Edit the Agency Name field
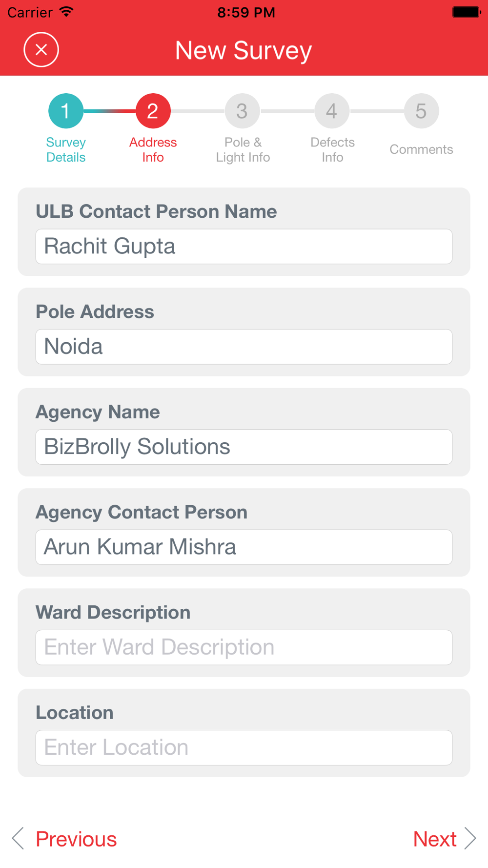Viewport: 488px width, 868px height. pyautogui.click(x=244, y=447)
